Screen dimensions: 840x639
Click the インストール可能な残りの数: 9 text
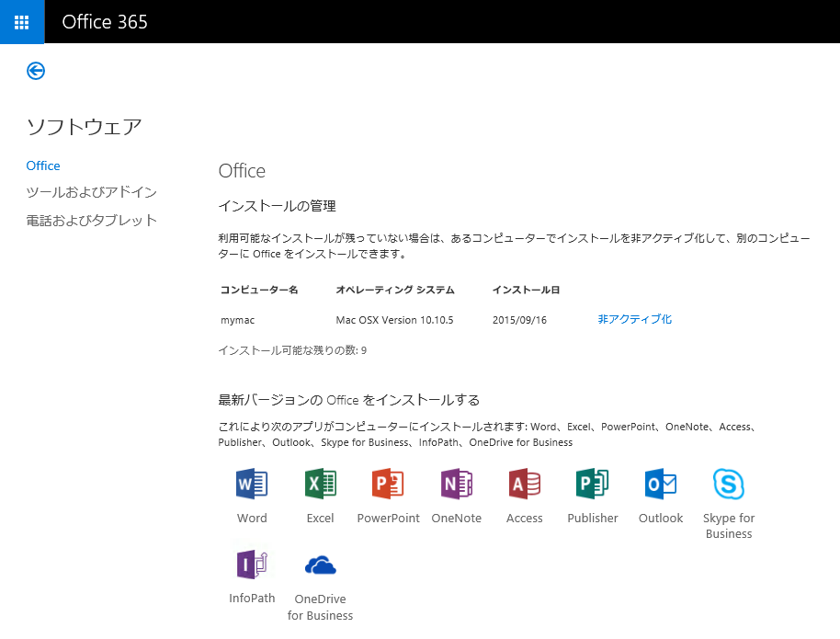pyautogui.click(x=292, y=350)
